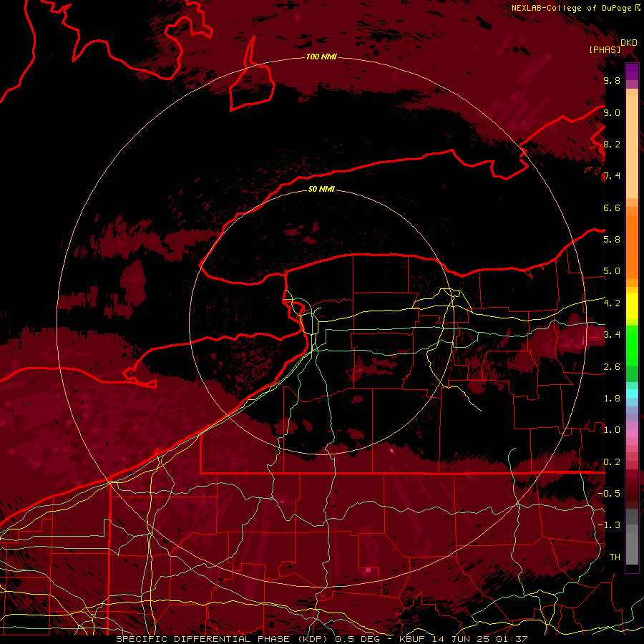Click the 2.6 scale label
This screenshot has width=644, height=644.
coord(612,367)
